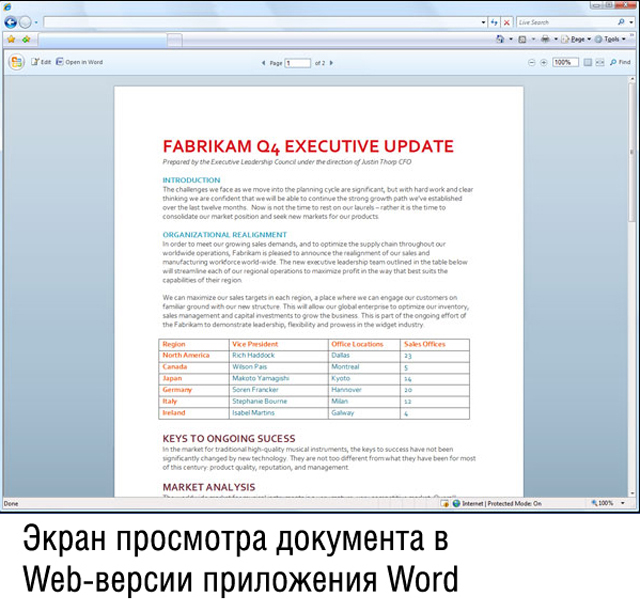
Task: Click the Vice President table header cell
Action: pyautogui.click(x=278, y=344)
